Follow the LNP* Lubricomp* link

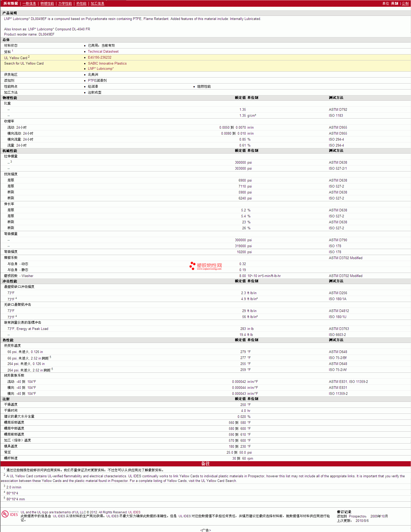point(101,69)
